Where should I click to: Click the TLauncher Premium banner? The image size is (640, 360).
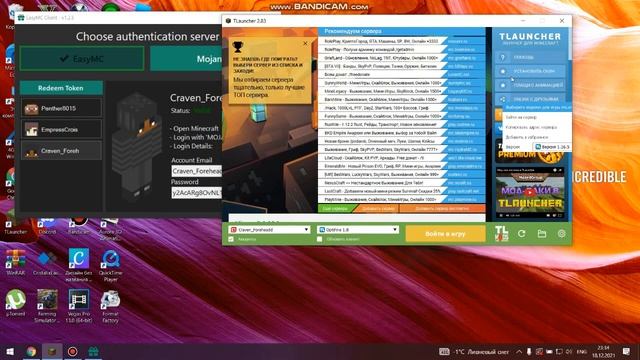pyautogui.click(x=530, y=151)
